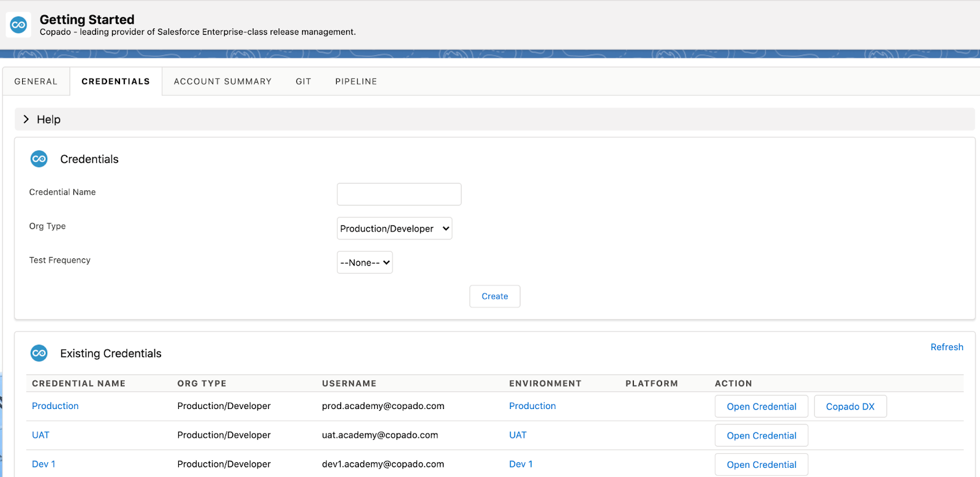The image size is (980, 477).
Task: Open Credential for the UAT row
Action: tap(761, 435)
